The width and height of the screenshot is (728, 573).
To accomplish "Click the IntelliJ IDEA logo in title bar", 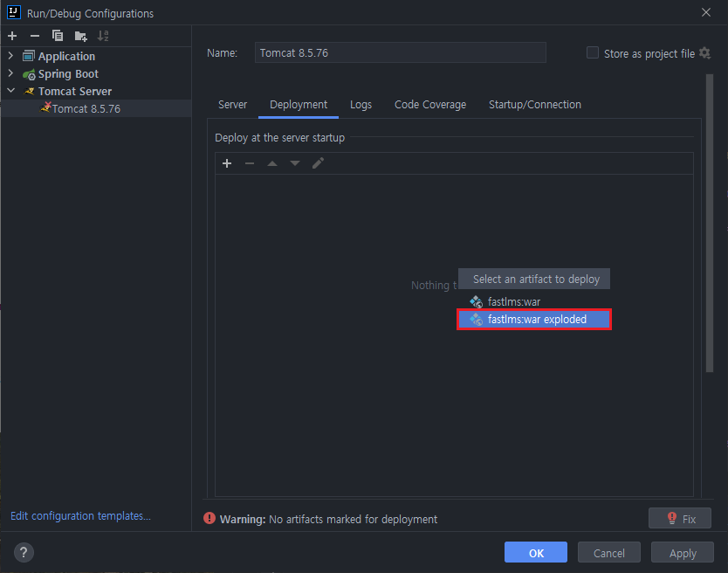I will click(14, 12).
